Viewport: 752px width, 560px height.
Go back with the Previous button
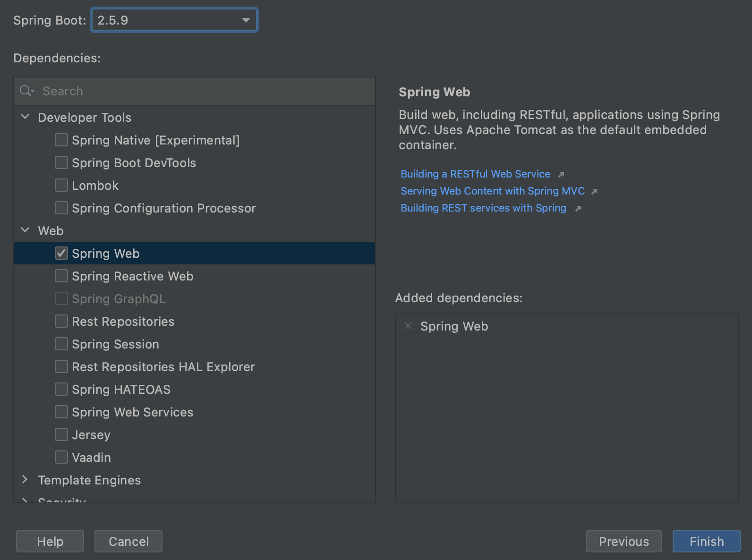click(x=624, y=541)
